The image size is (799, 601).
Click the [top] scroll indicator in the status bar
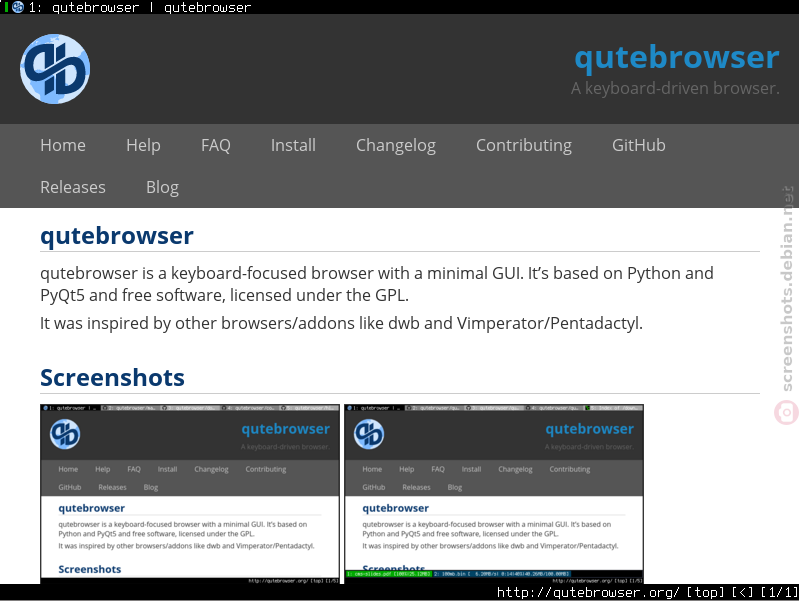pyautogui.click(x=705, y=592)
